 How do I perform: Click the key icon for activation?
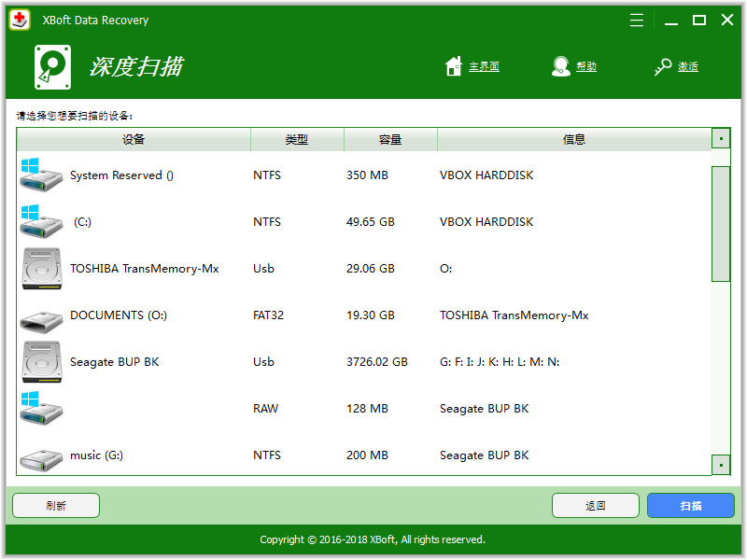click(663, 66)
